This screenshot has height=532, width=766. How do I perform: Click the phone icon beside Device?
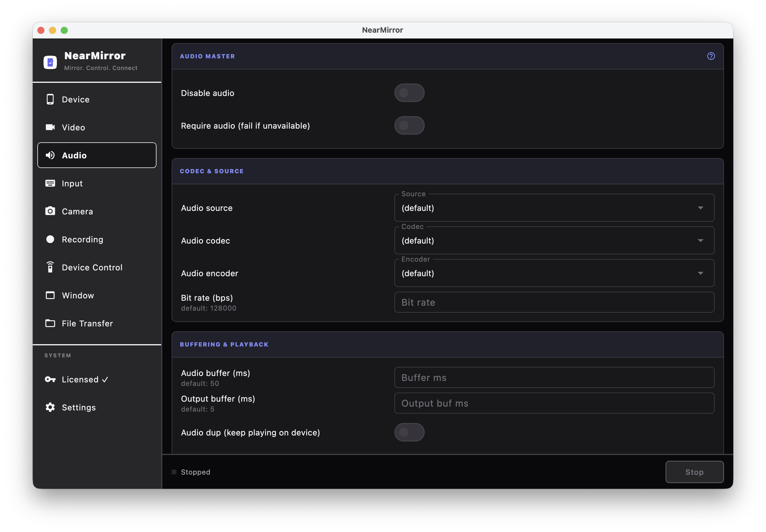[50, 99]
